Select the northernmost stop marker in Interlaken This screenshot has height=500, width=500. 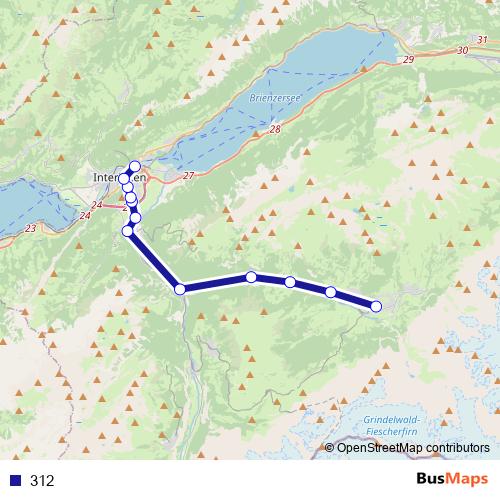[135, 166]
